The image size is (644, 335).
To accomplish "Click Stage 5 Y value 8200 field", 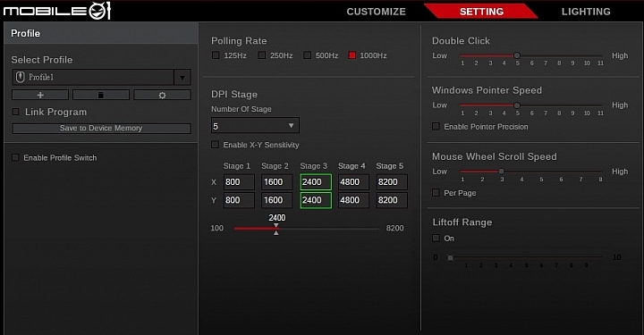I will (x=392, y=200).
